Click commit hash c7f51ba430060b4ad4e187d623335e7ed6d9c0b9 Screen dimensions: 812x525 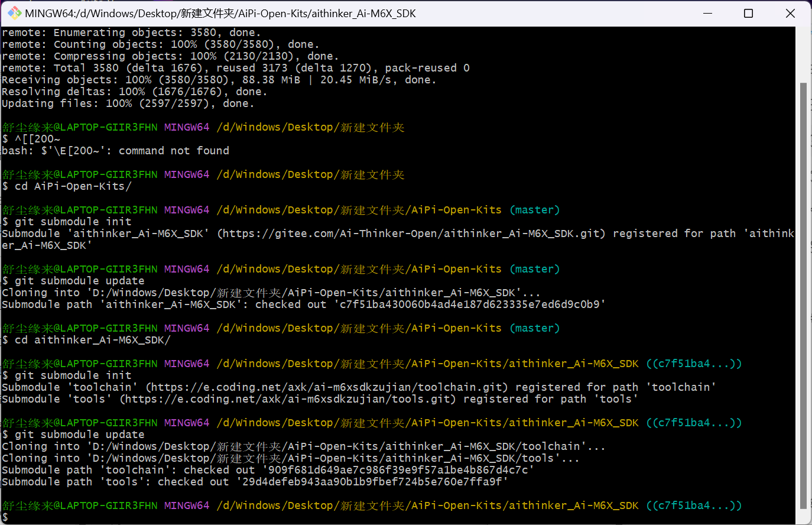point(470,304)
